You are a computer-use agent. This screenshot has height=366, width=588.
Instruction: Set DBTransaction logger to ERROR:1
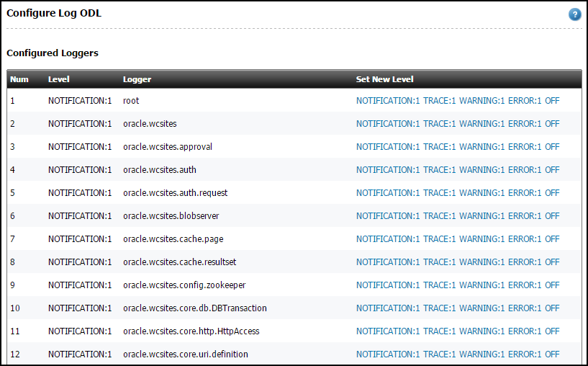click(x=525, y=308)
